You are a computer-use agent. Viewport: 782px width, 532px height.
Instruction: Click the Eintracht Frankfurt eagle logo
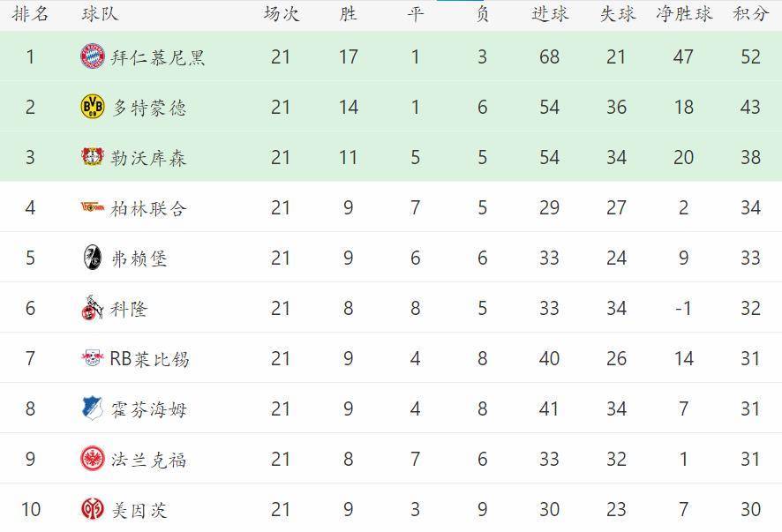[93, 458]
